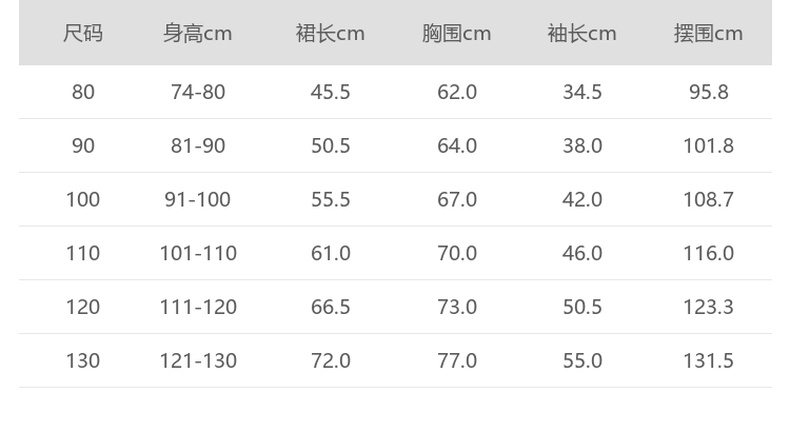Click the 胸围cm column header

456,34
